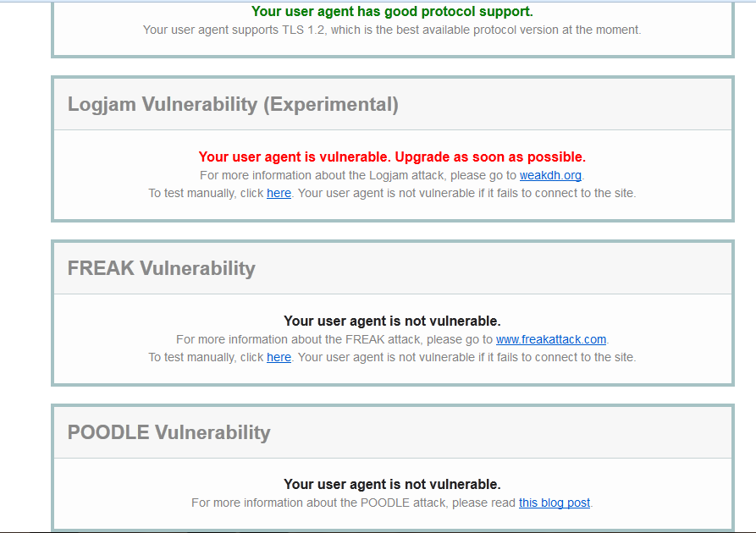Screen dimensions: 756x533
Task: Click the green 'good protocol support' message
Action: point(392,12)
